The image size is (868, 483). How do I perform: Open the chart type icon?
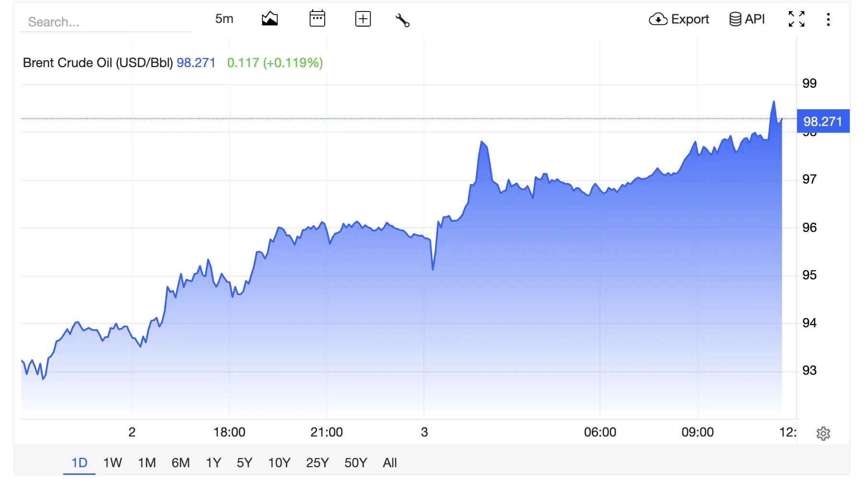coord(270,19)
